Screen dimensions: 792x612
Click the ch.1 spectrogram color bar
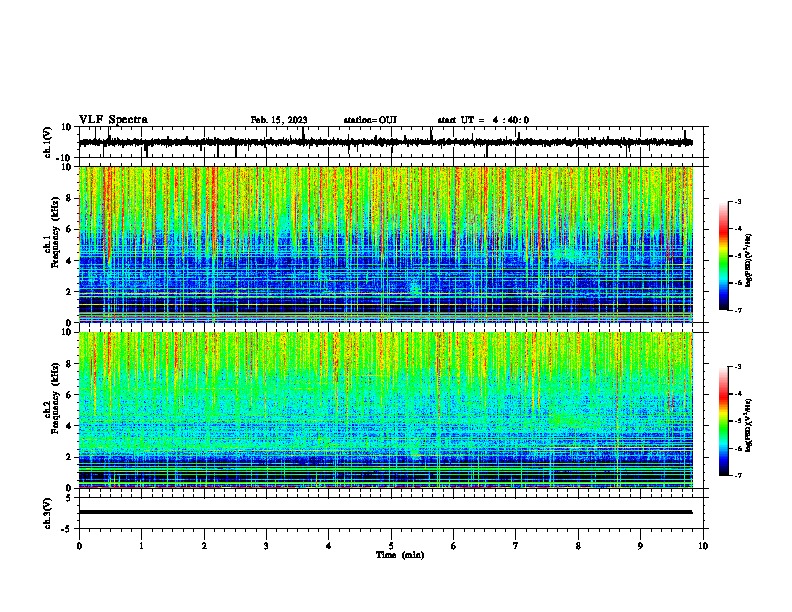pyautogui.click(x=723, y=256)
